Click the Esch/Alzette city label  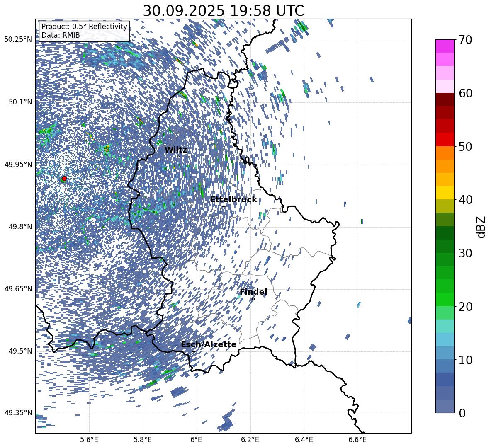point(209,345)
